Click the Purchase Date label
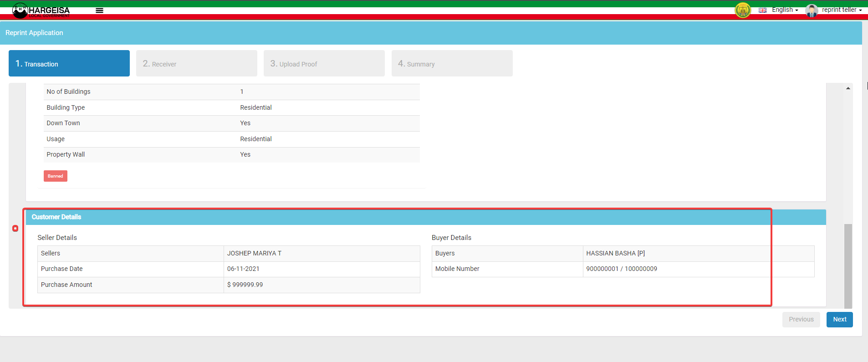The height and width of the screenshot is (362, 868). pos(62,269)
